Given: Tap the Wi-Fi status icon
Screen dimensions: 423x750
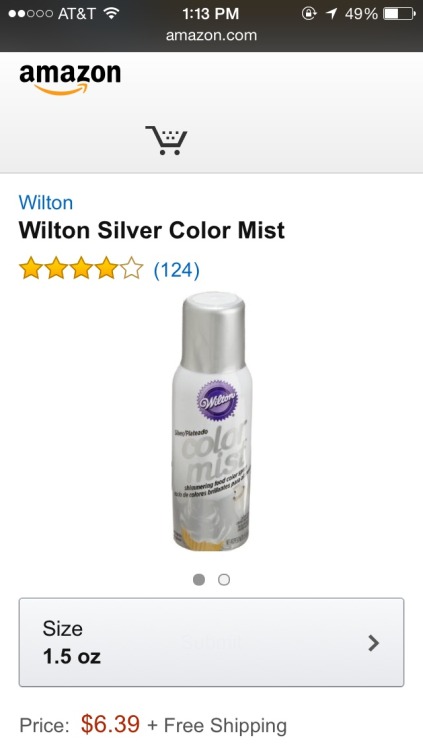Looking at the screenshot, I should point(111,14).
